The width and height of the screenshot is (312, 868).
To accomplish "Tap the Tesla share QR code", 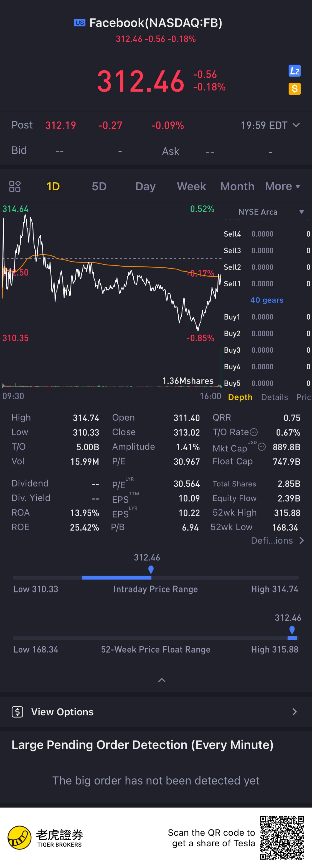I will 282,838.
